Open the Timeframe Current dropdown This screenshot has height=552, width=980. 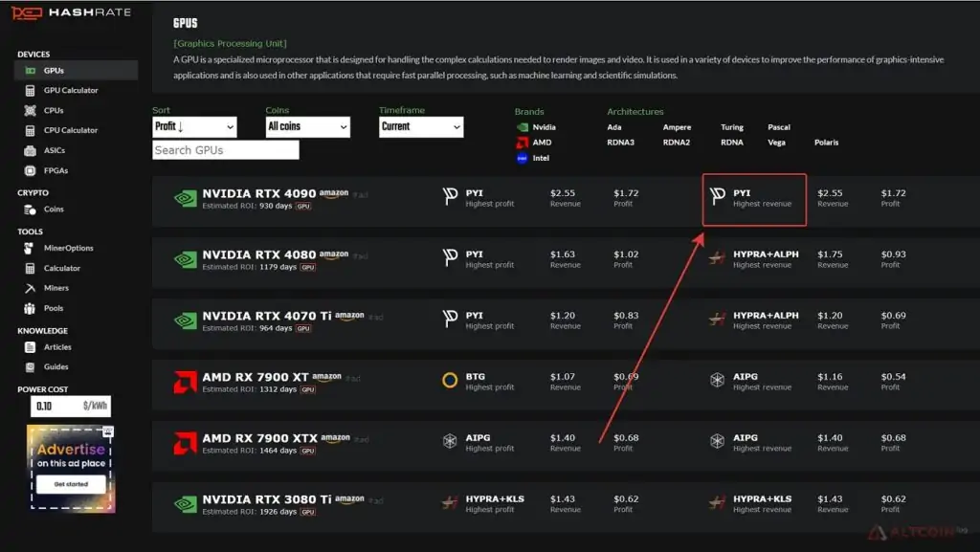coord(421,127)
